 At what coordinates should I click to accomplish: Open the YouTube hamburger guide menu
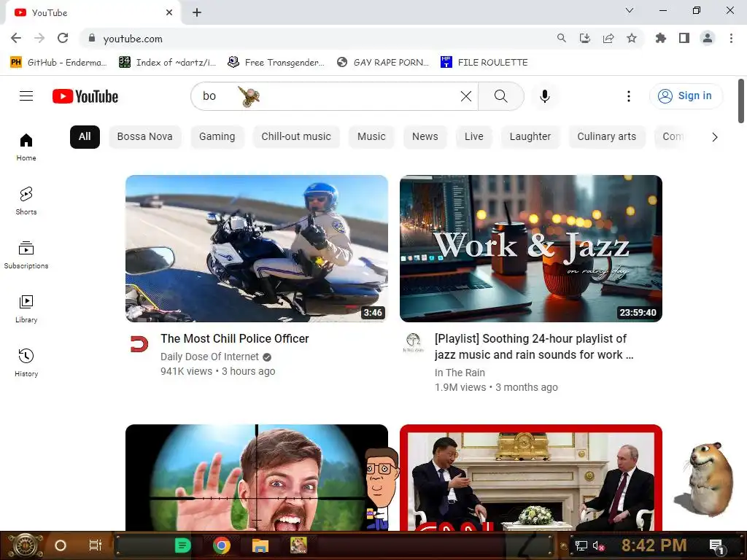point(26,96)
